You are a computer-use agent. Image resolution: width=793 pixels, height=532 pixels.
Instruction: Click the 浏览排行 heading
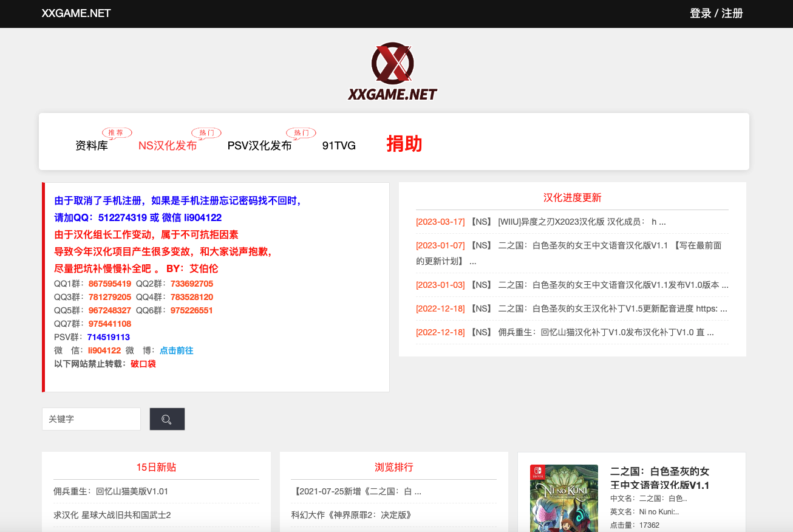coord(394,467)
